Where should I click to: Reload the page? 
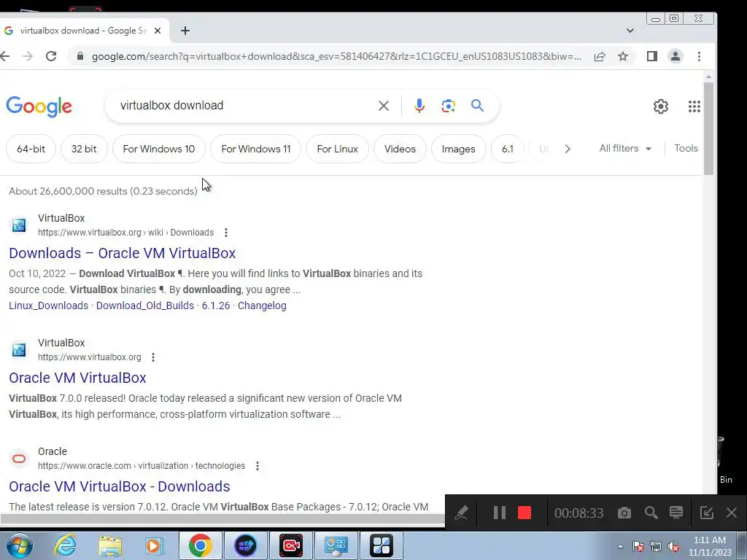click(51, 56)
